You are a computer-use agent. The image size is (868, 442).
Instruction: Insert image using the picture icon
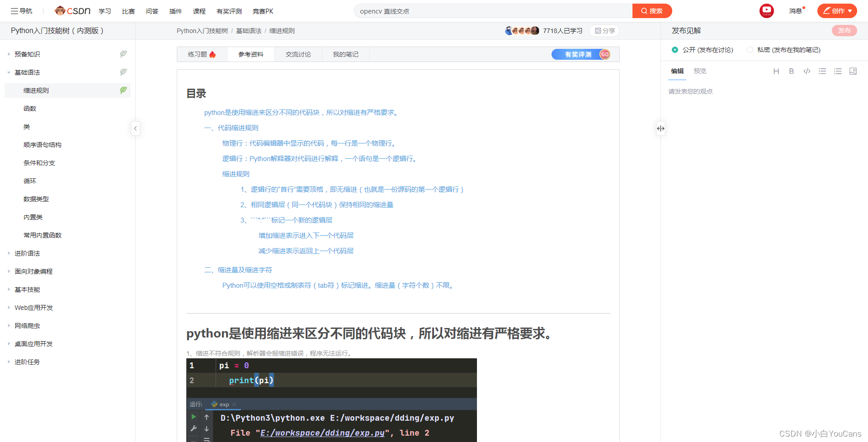853,71
